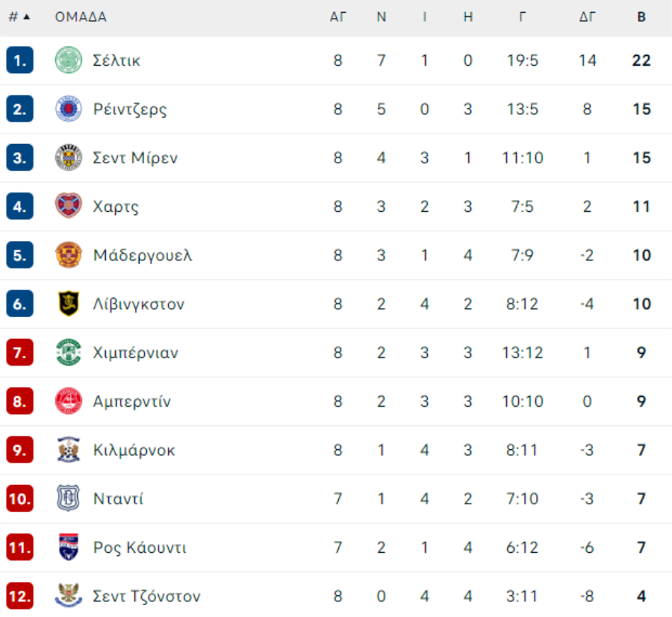
Task: Click the red position badge 12.
Action: (19, 596)
